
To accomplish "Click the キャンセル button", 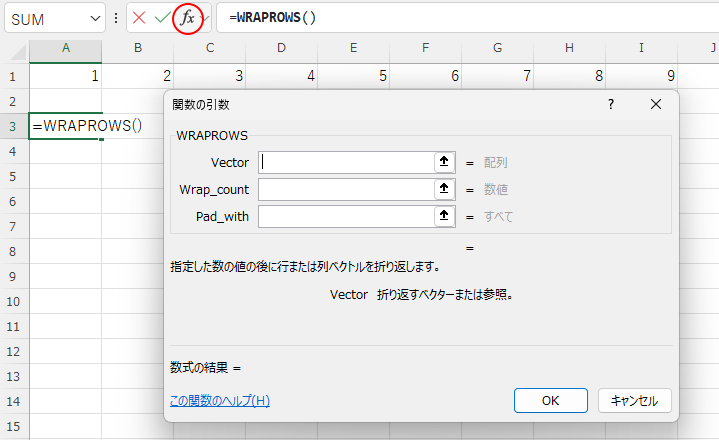I will pos(635,401).
